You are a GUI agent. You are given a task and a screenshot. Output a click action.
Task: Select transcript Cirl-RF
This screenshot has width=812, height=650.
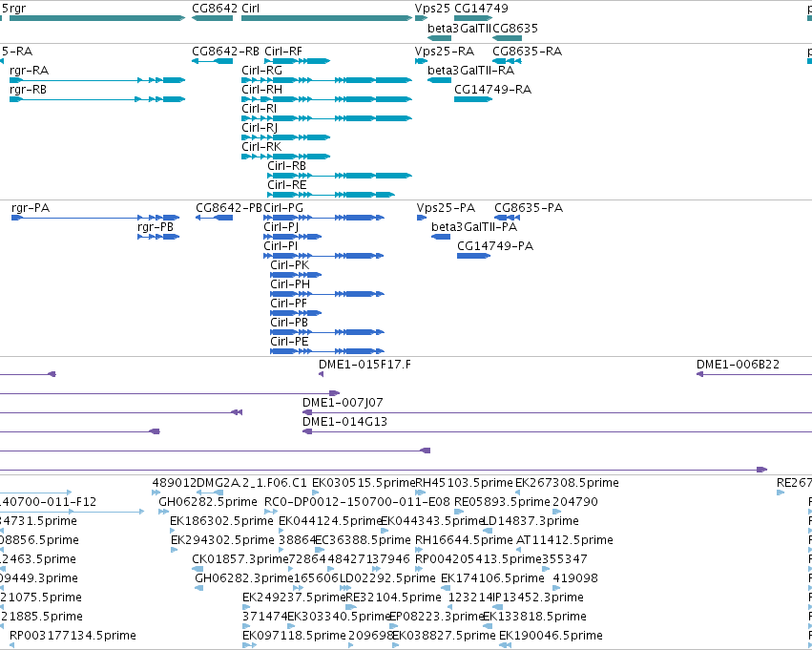coord(298,61)
